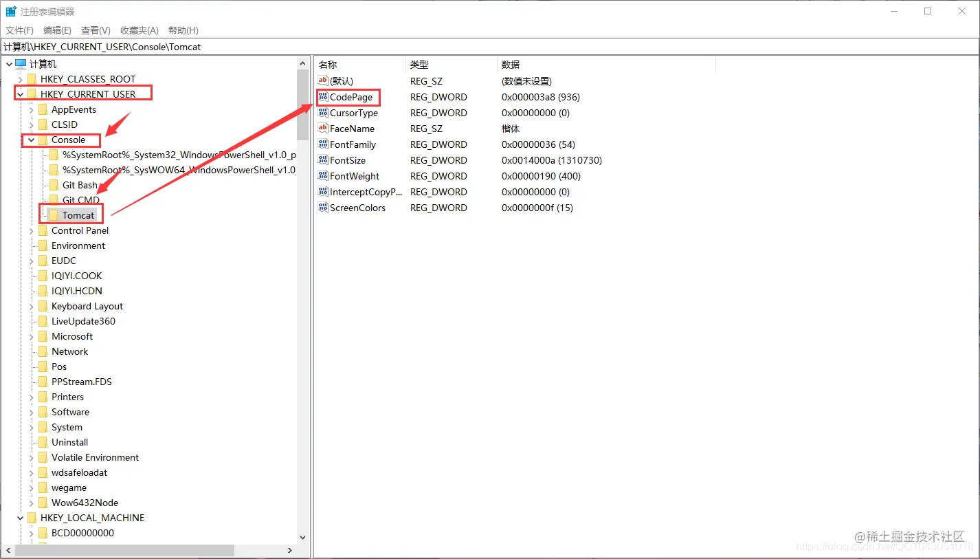This screenshot has height=559, width=980.
Task: Expand the HKEY_CLASSES_ROOT key
Action: (x=20, y=79)
